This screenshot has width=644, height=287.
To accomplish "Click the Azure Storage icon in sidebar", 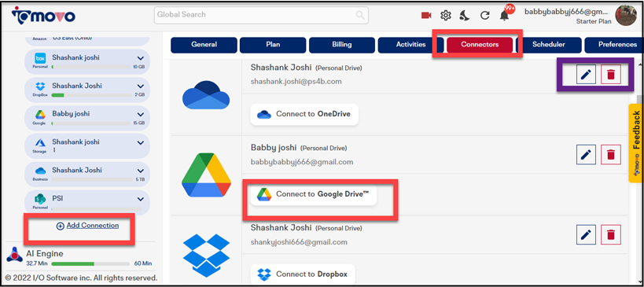I will click(x=40, y=142).
